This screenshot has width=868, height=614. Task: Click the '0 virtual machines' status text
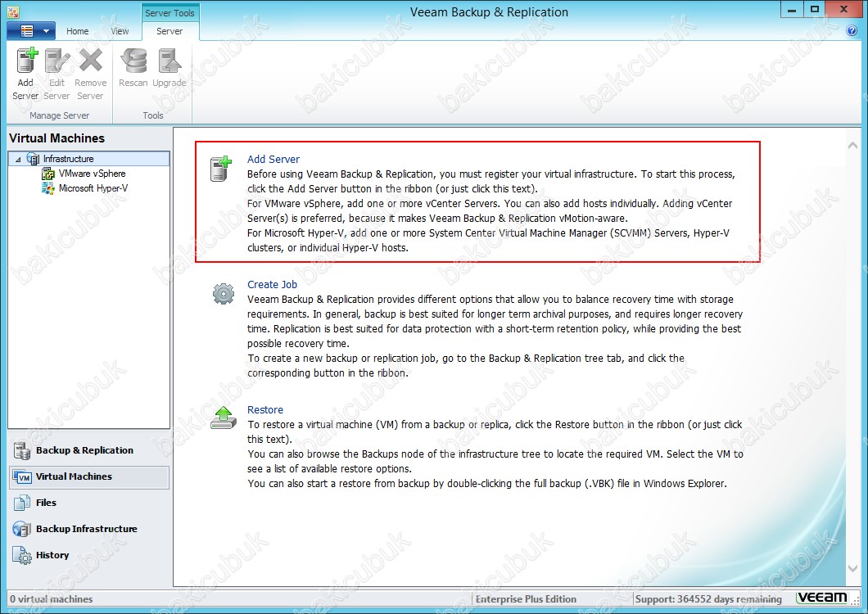(52, 599)
